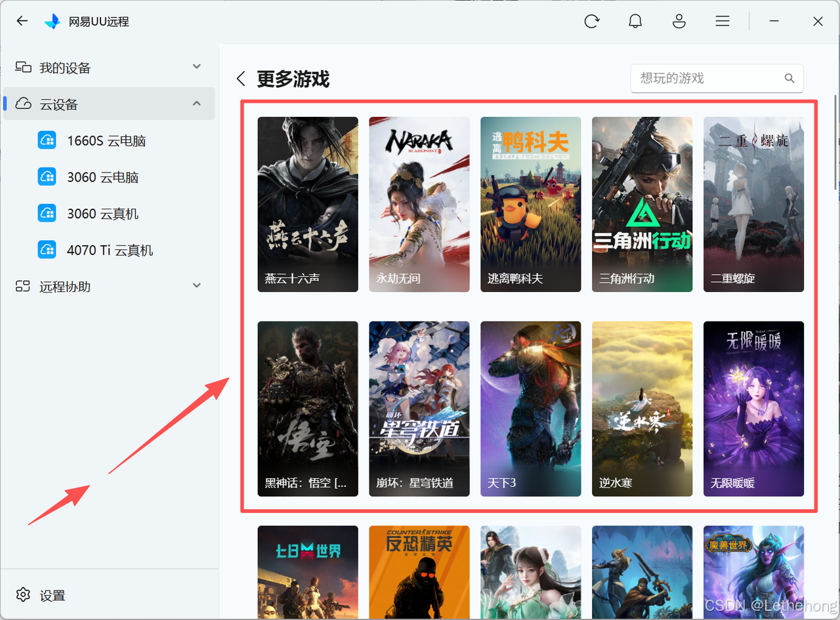The height and width of the screenshot is (620, 840).
Task: Refresh using the circular arrow icon
Action: coord(591,22)
